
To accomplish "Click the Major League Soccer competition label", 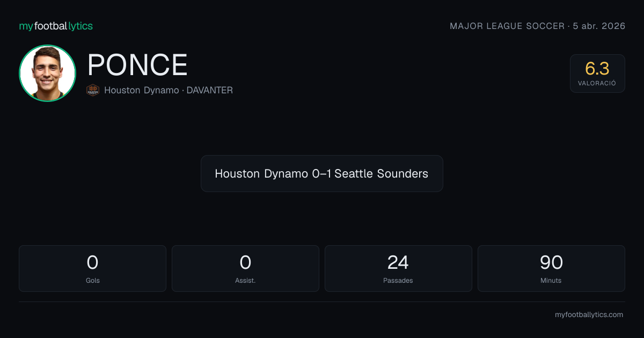I will coord(507,26).
